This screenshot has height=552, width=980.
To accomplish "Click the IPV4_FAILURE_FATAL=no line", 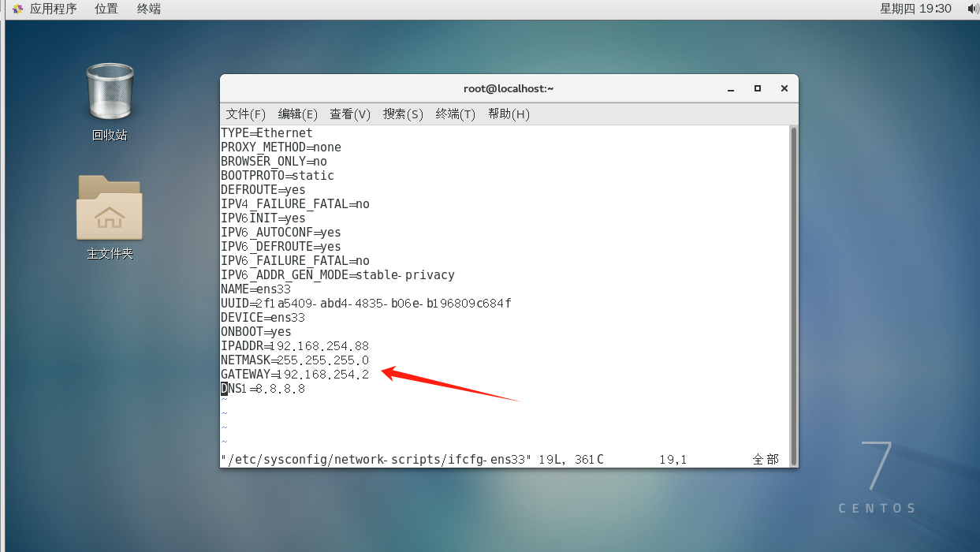I will pos(295,204).
